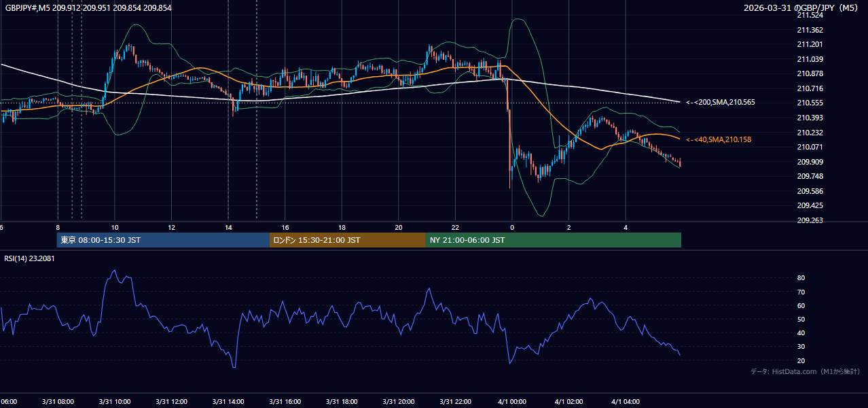Click the 210.555 price axis value

coord(810,103)
